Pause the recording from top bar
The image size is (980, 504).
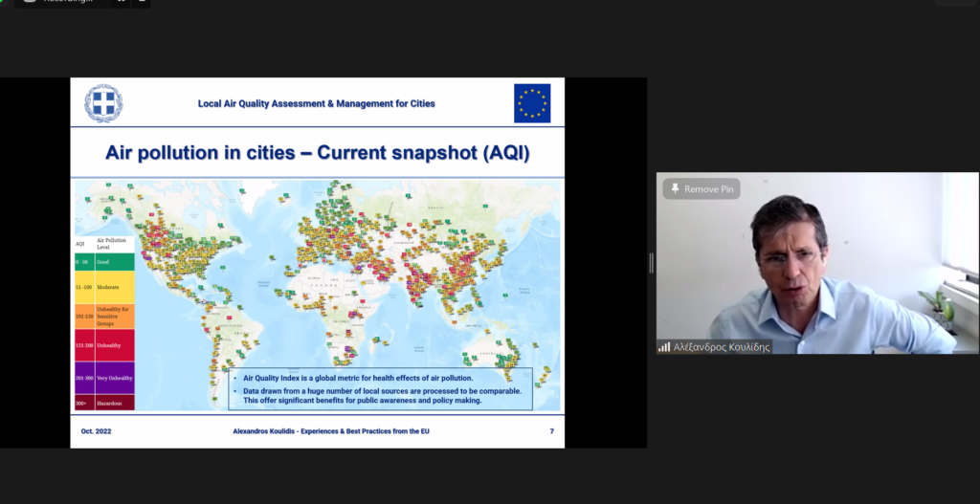tap(122, 3)
